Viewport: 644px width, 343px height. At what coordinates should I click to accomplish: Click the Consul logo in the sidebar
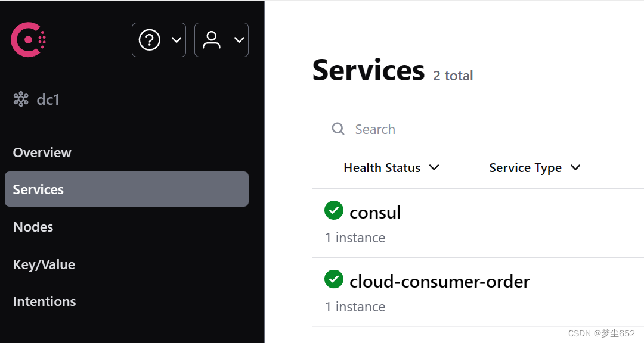point(27,39)
